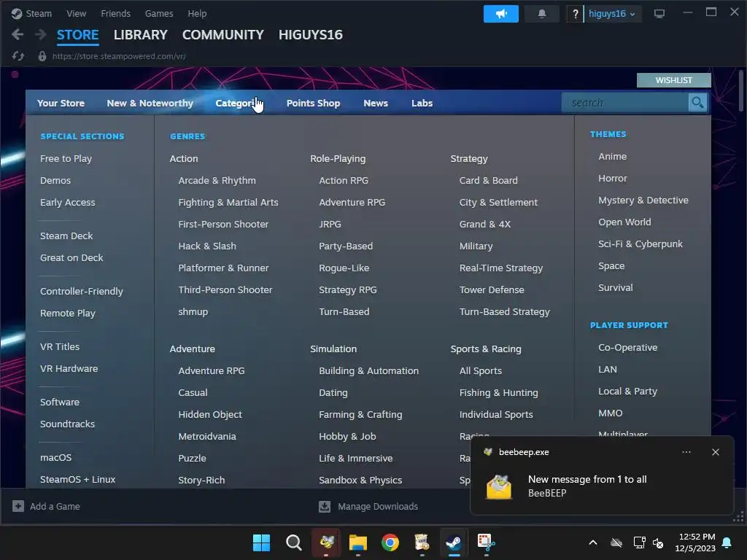Open Windows taskbar search
The width and height of the screenshot is (747, 560).
coord(293,542)
